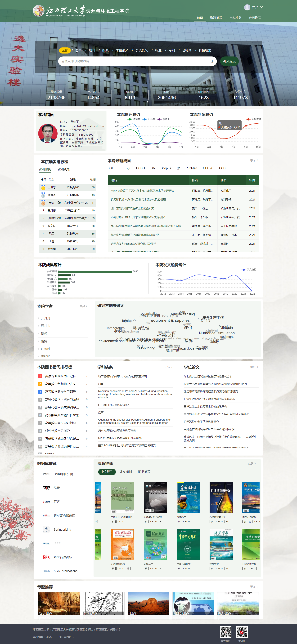The width and height of the screenshot is (297, 644).
Task: Click the university logo emblem in header
Action: pos(39,11)
